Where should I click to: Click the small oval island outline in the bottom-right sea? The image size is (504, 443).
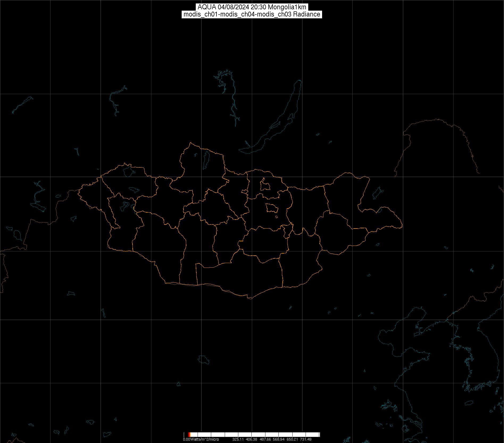[469, 411]
